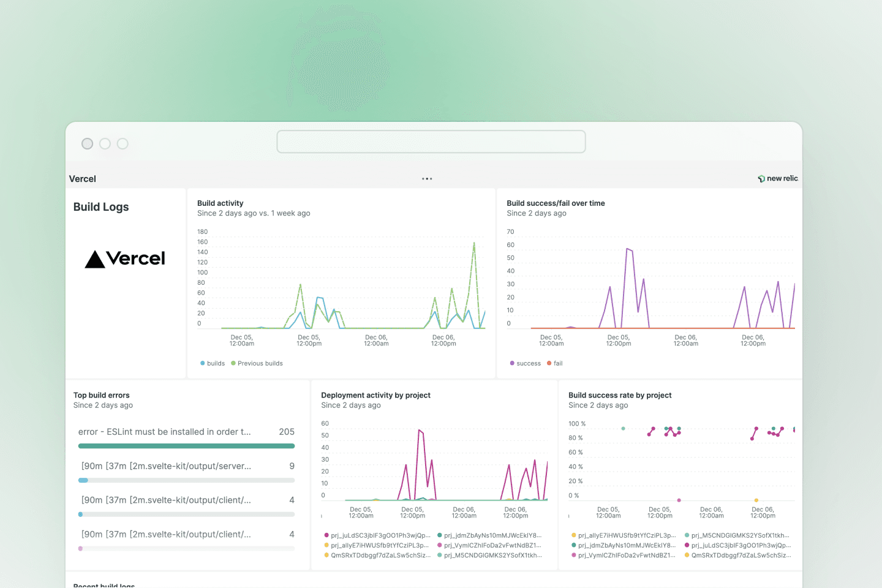The image size is (882, 588).
Task: Click the 'Top build errors' panel heading
Action: tap(102, 395)
